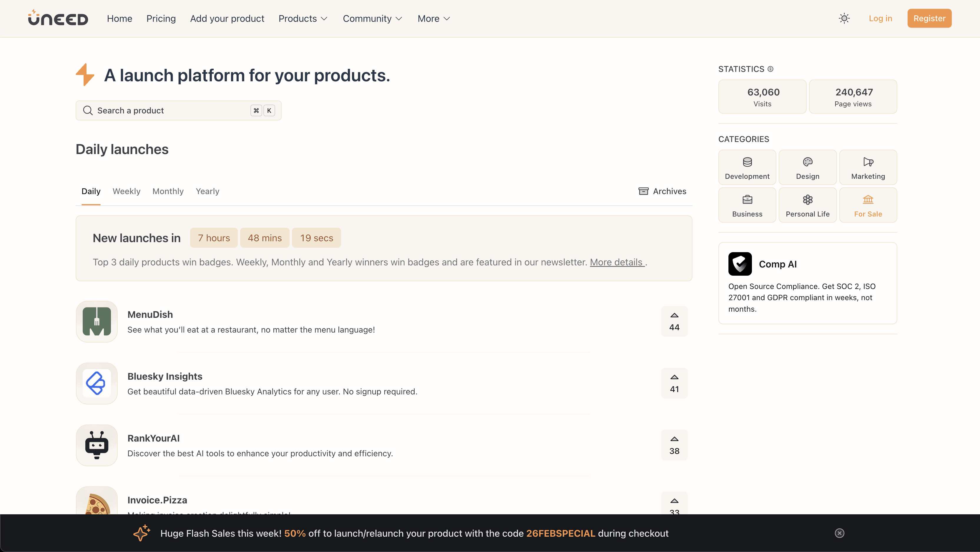The height and width of the screenshot is (552, 980).
Task: Click the '7 hours' countdown badge
Action: click(x=214, y=238)
